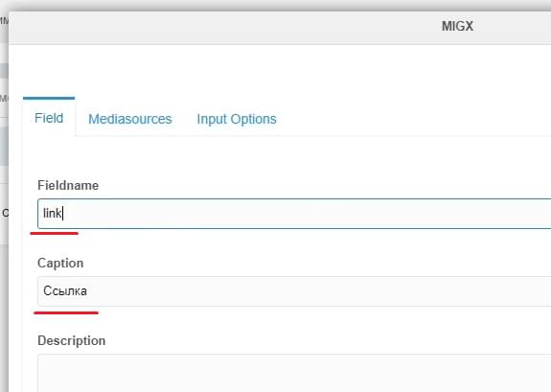The height and width of the screenshot is (392, 551).
Task: Open the Input Options tab
Action: click(x=237, y=119)
